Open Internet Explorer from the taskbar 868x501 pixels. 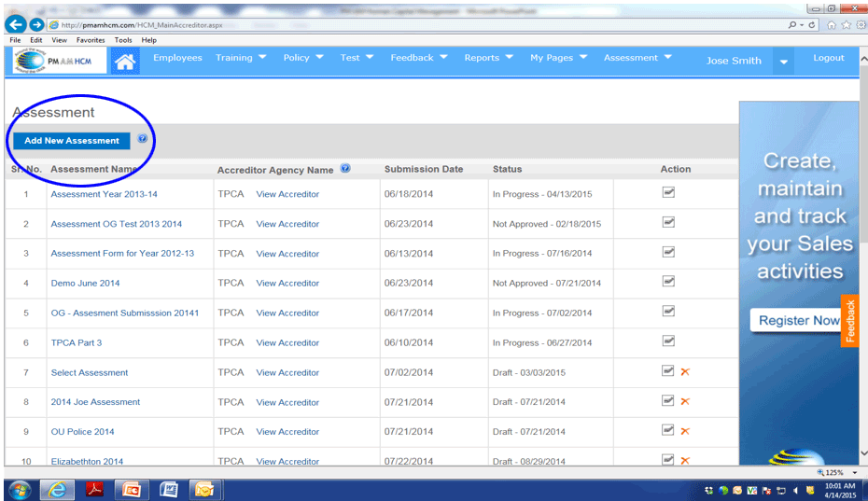[60, 489]
